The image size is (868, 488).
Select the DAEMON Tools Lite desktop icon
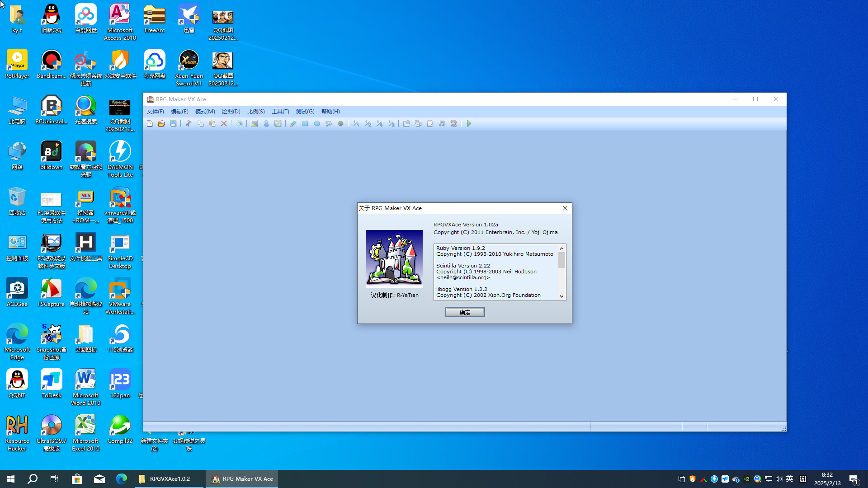click(x=120, y=159)
